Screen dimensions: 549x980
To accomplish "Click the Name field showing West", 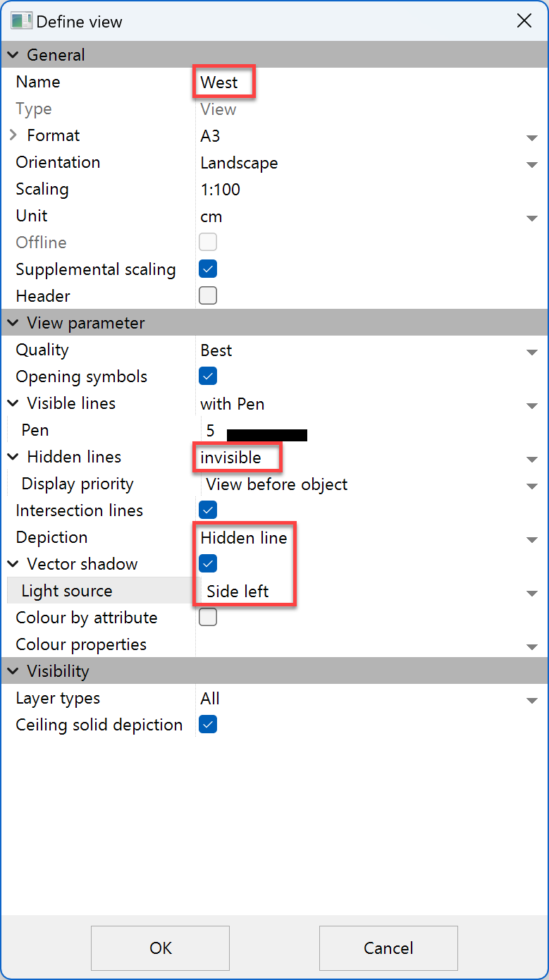I will [220, 82].
